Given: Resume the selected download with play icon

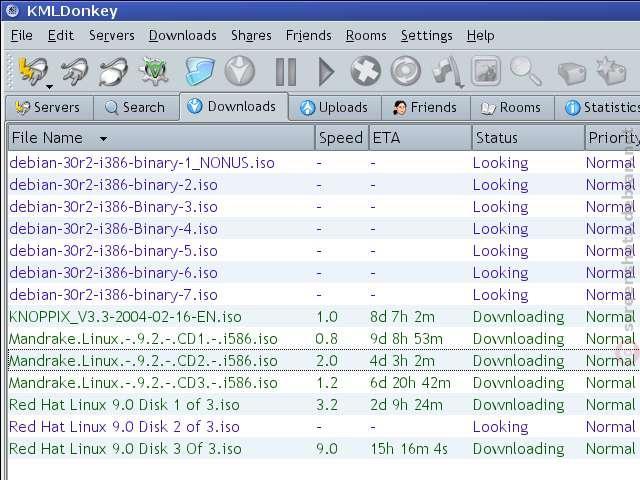Looking at the screenshot, I should pos(326,72).
